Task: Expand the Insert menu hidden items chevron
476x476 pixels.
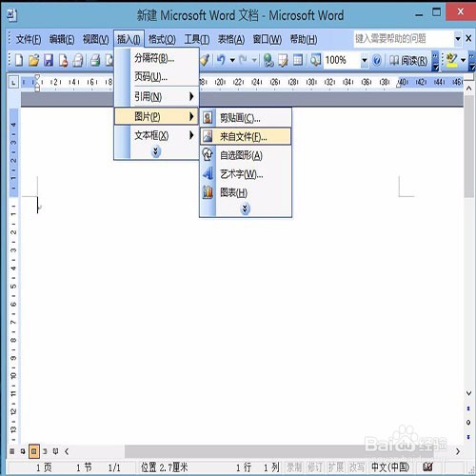Action: point(156,151)
